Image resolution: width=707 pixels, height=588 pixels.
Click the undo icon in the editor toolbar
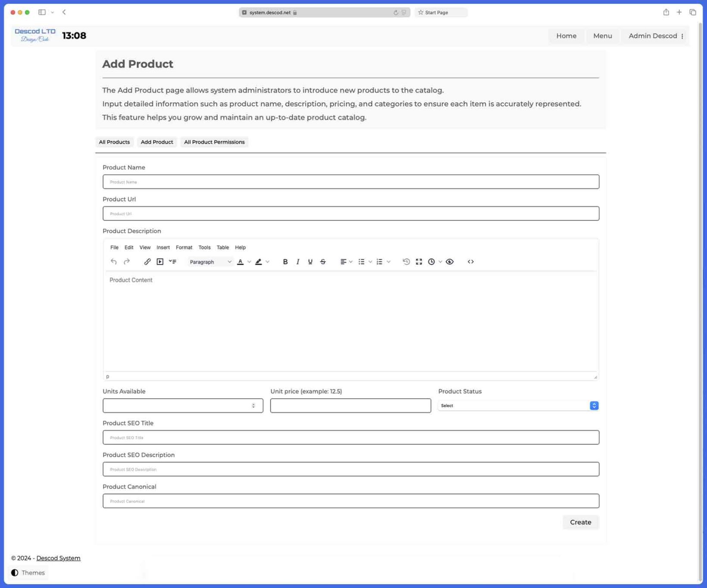coord(113,262)
